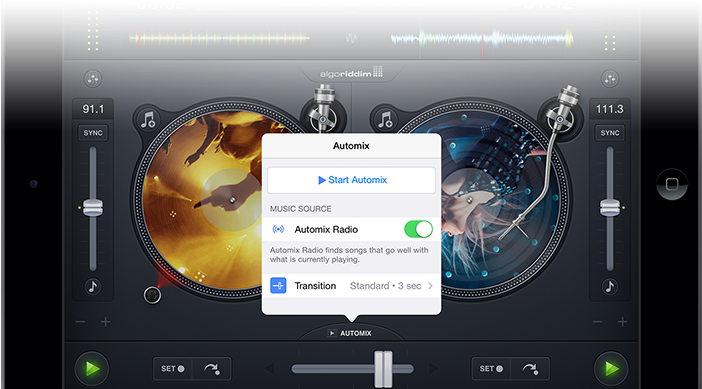Tap the right deck jump-to-cue arrow icon
The height and width of the screenshot is (389, 702).
click(x=531, y=368)
